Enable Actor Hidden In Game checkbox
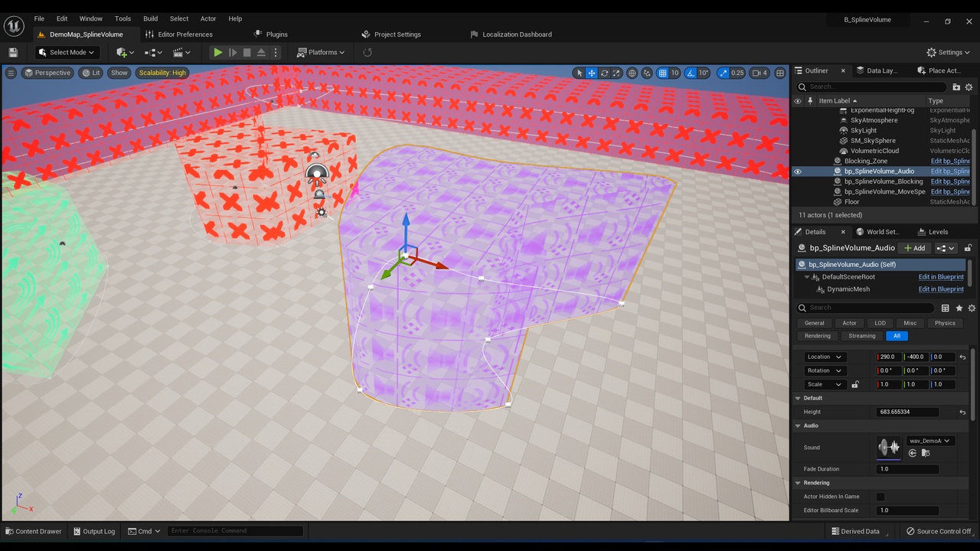 880,497
